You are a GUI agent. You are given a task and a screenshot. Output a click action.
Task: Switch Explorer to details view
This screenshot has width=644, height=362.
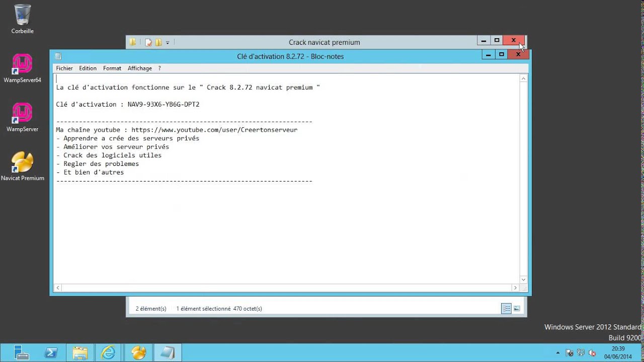coord(506,309)
